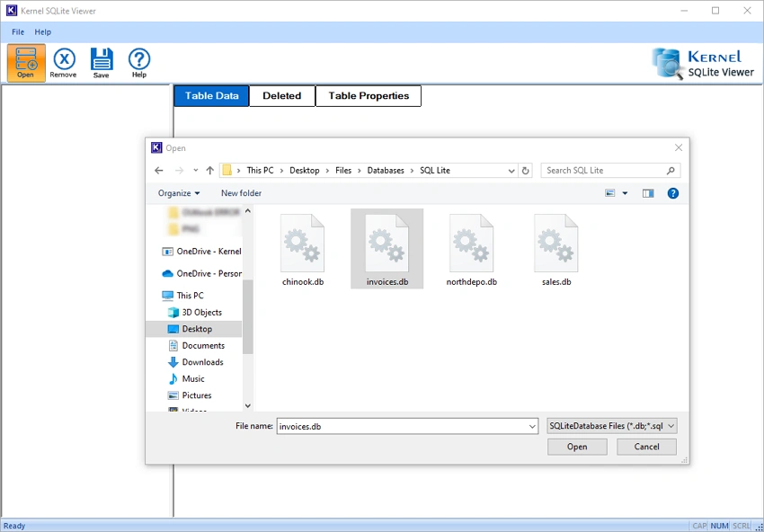Select Desktop in navigation pane
This screenshot has height=532, width=764.
coord(193,329)
